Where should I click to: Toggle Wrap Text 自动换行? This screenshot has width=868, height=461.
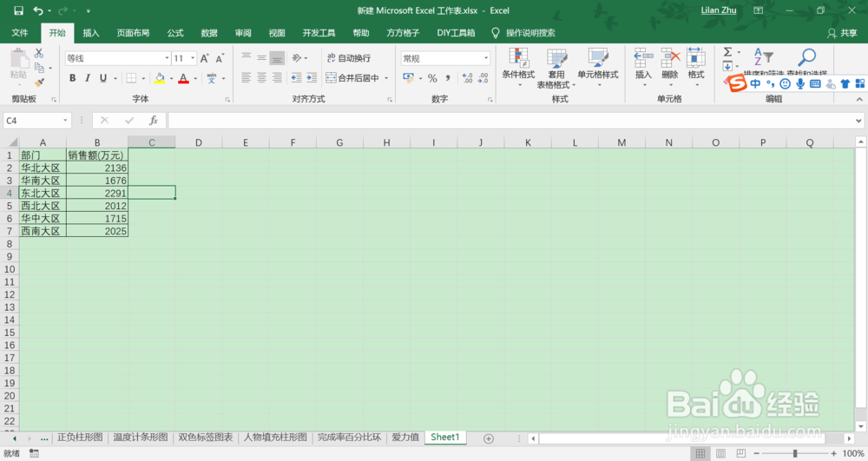coord(349,58)
